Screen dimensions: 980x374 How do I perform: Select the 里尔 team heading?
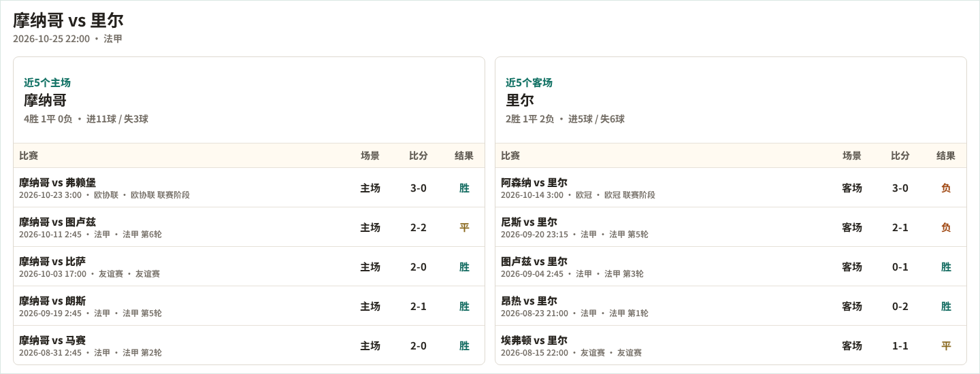click(520, 100)
